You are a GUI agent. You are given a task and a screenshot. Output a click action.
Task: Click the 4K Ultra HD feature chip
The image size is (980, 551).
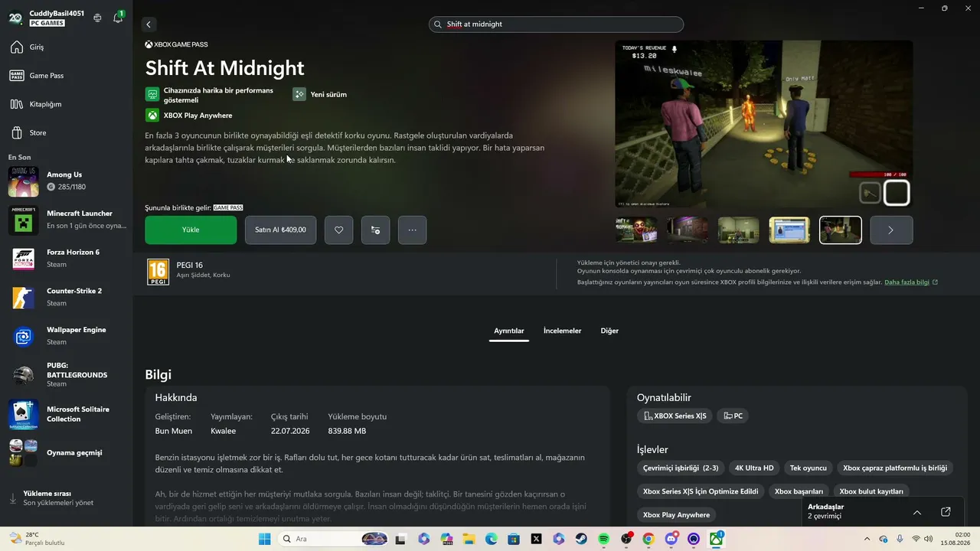click(754, 468)
